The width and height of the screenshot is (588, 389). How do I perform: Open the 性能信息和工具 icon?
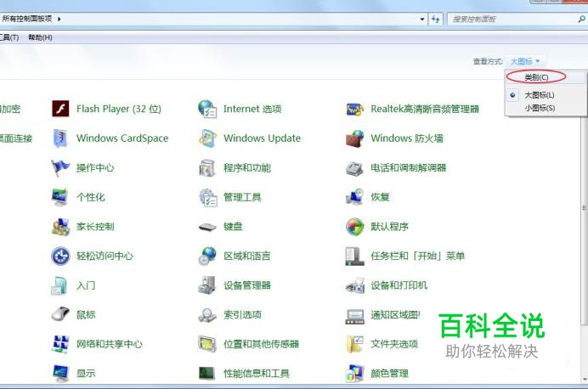pyautogui.click(x=206, y=373)
